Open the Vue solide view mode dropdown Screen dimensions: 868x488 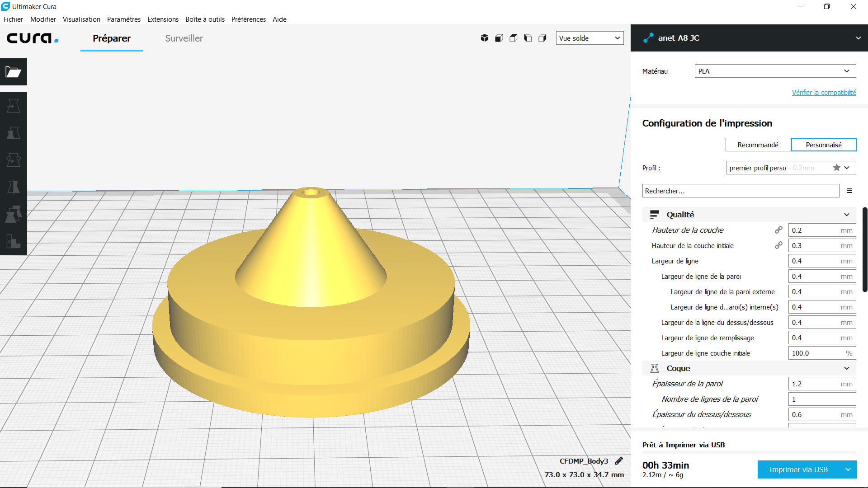(x=590, y=38)
